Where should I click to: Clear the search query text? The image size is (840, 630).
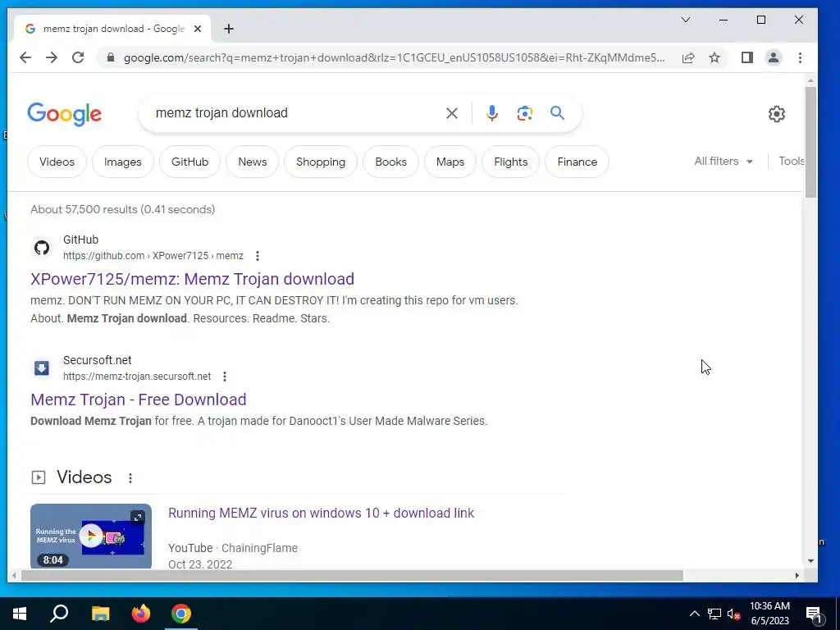pyautogui.click(x=452, y=113)
